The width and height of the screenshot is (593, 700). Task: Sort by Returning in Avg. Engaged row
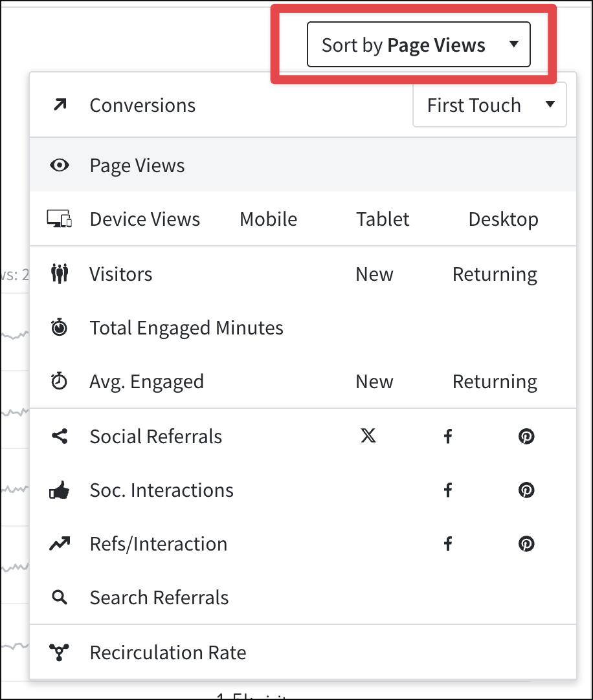495,382
